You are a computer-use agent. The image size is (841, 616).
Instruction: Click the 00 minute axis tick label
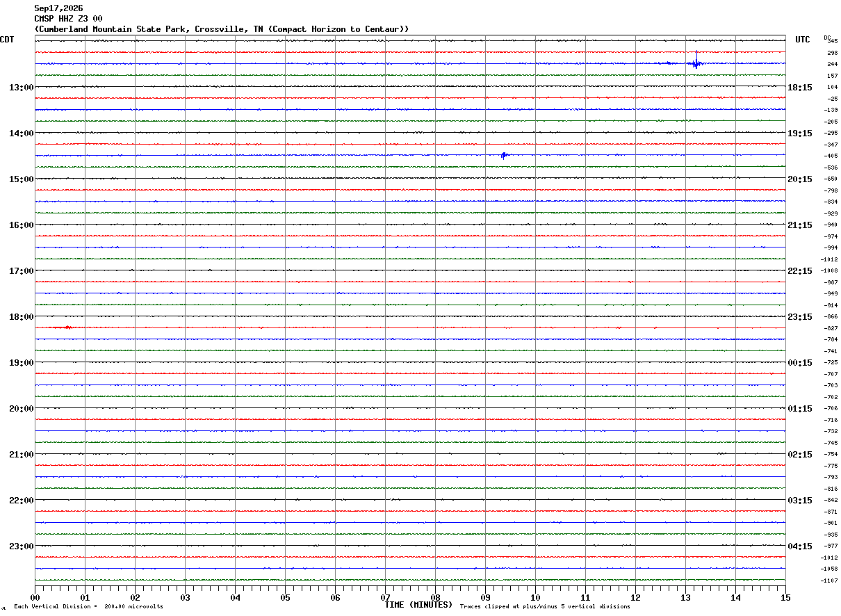click(35, 597)
